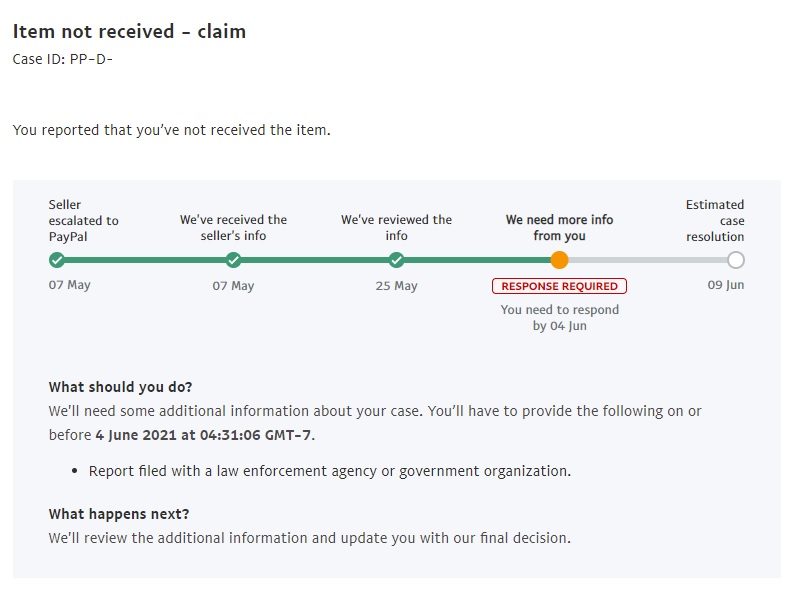Click the 'Item not received - claim' title

[129, 31]
